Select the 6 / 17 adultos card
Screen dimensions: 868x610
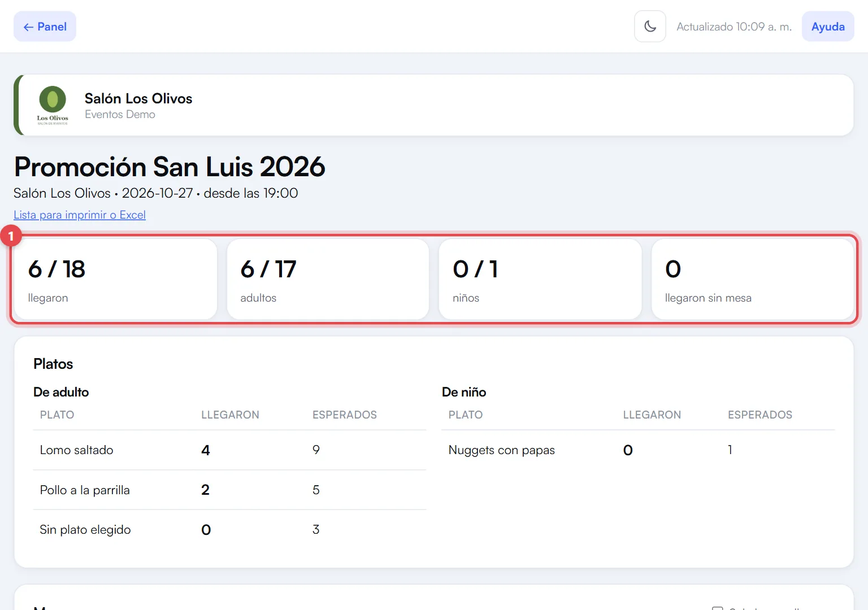coord(328,279)
